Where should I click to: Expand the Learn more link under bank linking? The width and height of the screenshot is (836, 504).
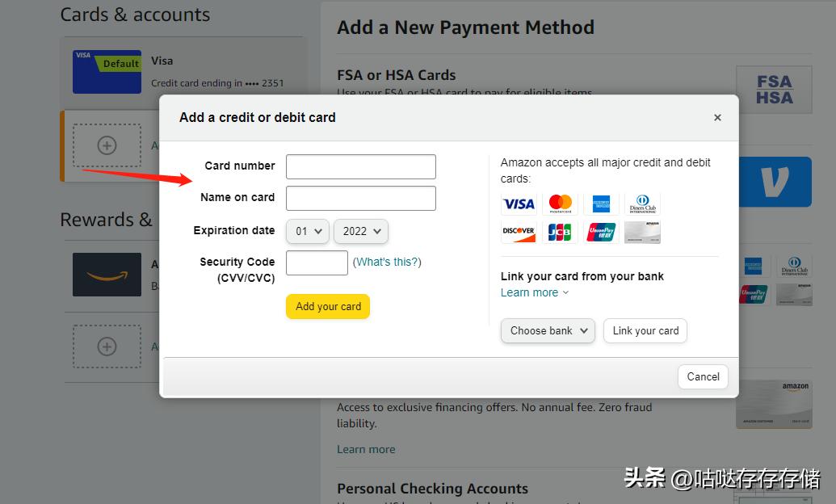[x=534, y=292]
